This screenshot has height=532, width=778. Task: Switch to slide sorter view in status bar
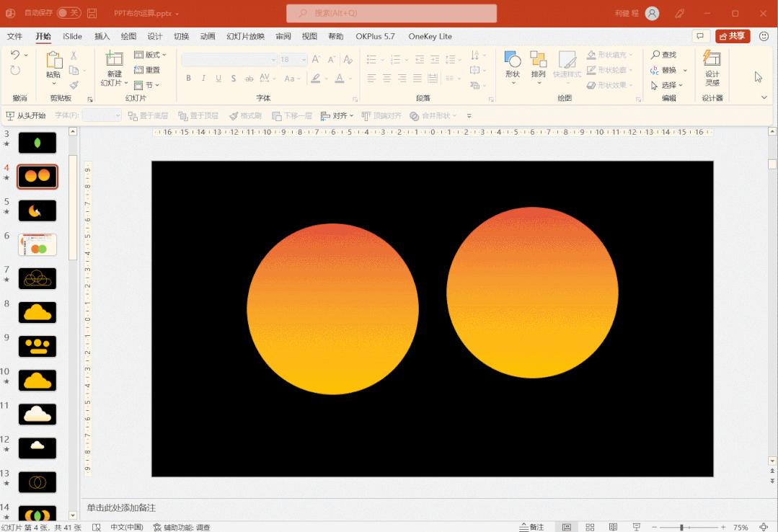(x=590, y=527)
